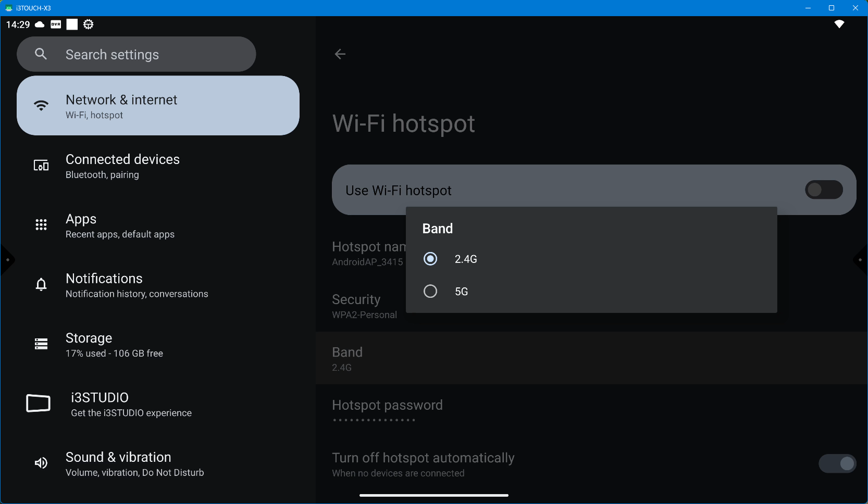Toggle the Use Wi-Fi hotspot switch
Image resolution: width=868 pixels, height=504 pixels.
point(823,190)
